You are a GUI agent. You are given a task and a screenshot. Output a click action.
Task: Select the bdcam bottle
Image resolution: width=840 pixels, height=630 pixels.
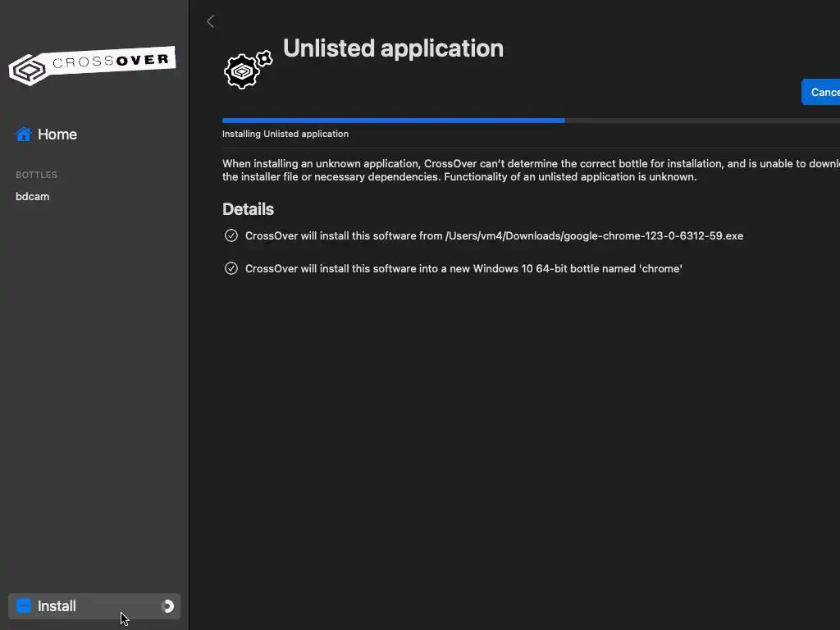(33, 197)
